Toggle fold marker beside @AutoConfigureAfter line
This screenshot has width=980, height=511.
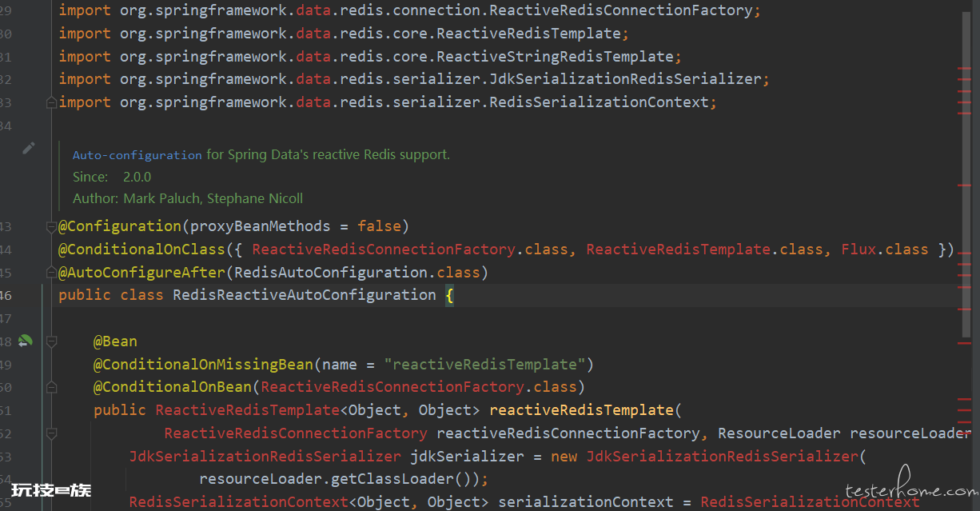[x=51, y=272]
